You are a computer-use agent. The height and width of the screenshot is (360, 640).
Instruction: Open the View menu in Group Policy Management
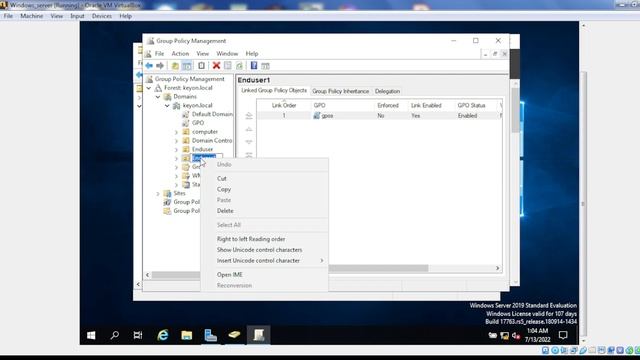(202, 53)
